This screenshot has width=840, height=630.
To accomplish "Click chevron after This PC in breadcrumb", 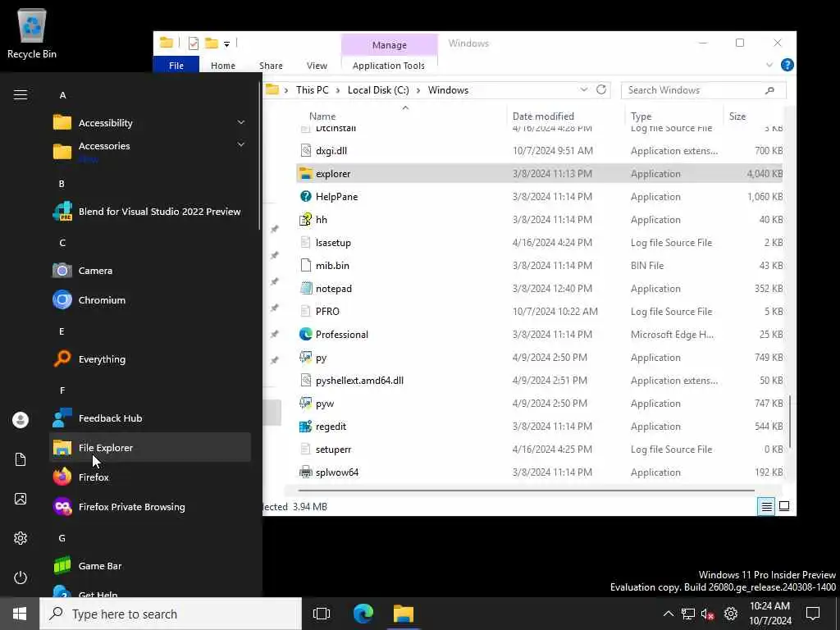I will tap(338, 90).
